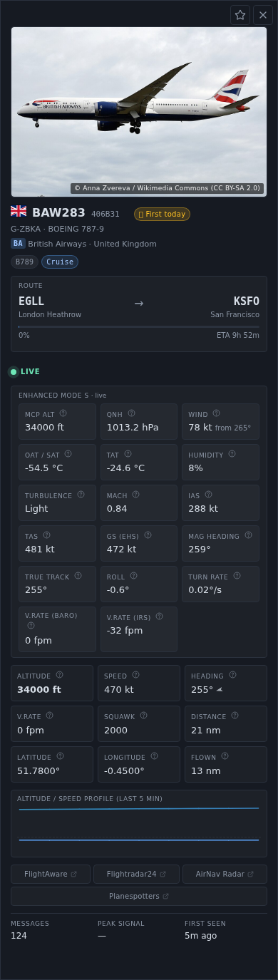Close the flight details panel
The width and height of the screenshot is (278, 980).
(x=263, y=15)
